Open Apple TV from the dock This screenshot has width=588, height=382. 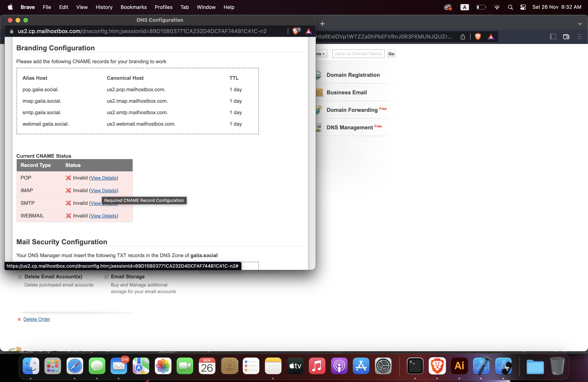[x=295, y=366]
